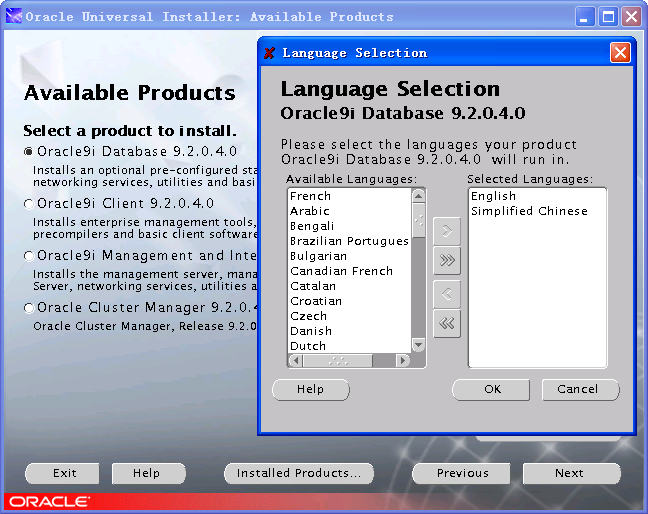
Task: Close the Language Selection dialog with X
Action: coord(620,53)
